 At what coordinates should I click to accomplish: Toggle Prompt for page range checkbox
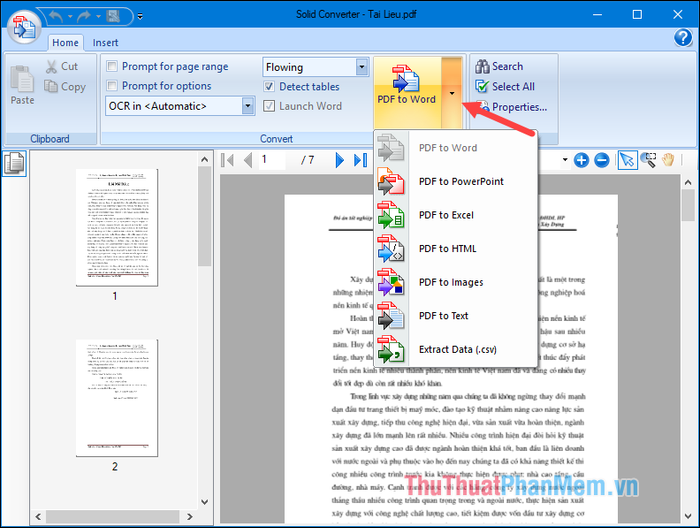[112, 67]
